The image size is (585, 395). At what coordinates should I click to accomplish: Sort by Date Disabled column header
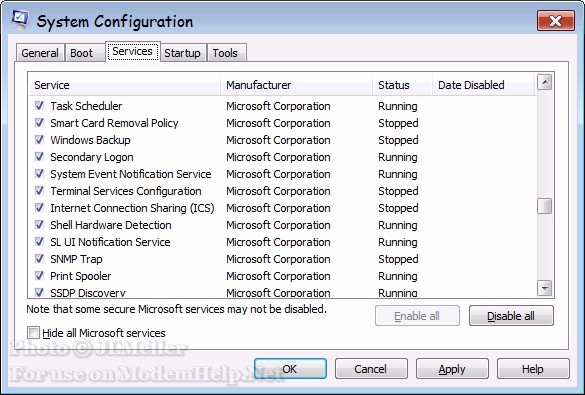click(484, 85)
